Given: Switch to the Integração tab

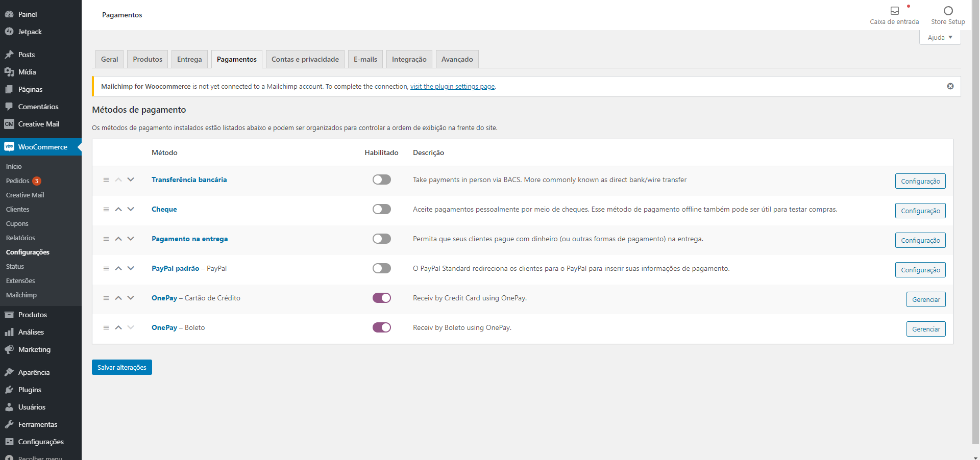Looking at the screenshot, I should (x=409, y=59).
